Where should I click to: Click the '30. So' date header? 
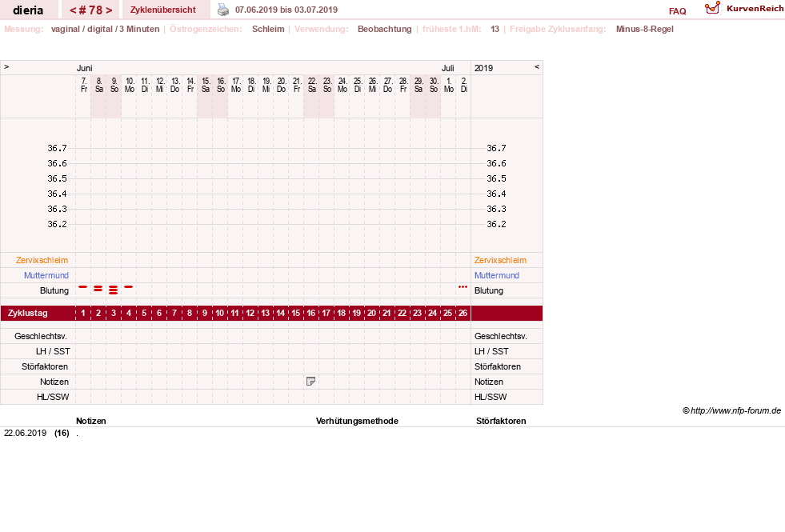tap(434, 85)
